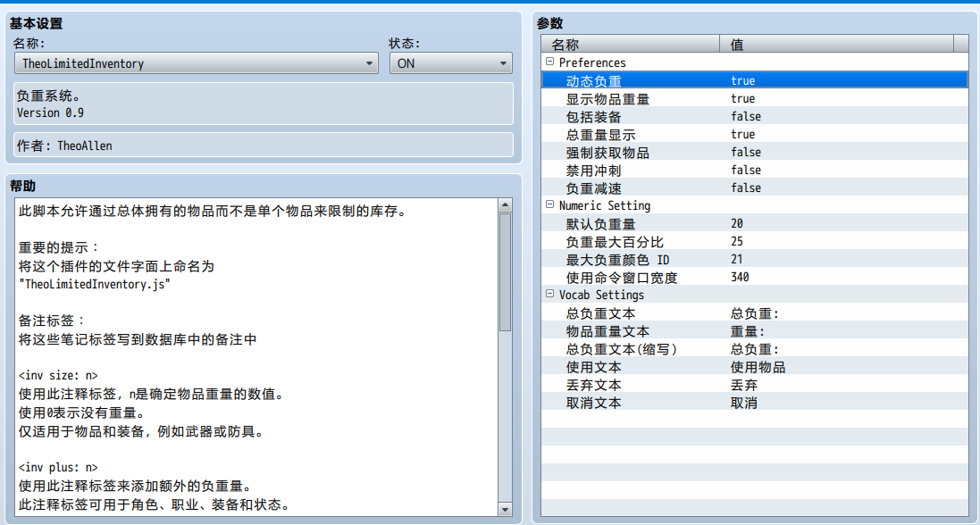980x525 pixels.
Task: Select the 使用文本 parameter row
Action: (x=754, y=367)
